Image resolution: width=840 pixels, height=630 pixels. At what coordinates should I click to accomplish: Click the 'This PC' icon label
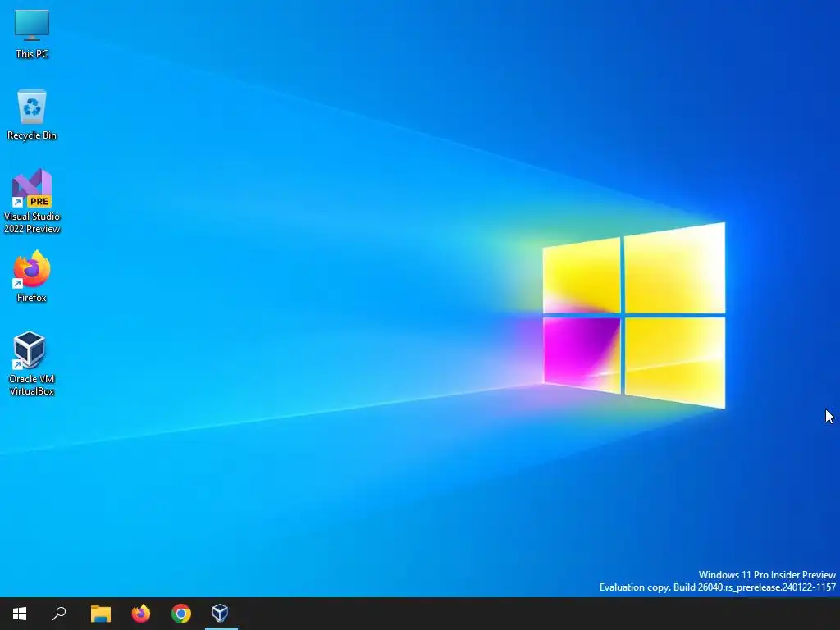[32, 54]
